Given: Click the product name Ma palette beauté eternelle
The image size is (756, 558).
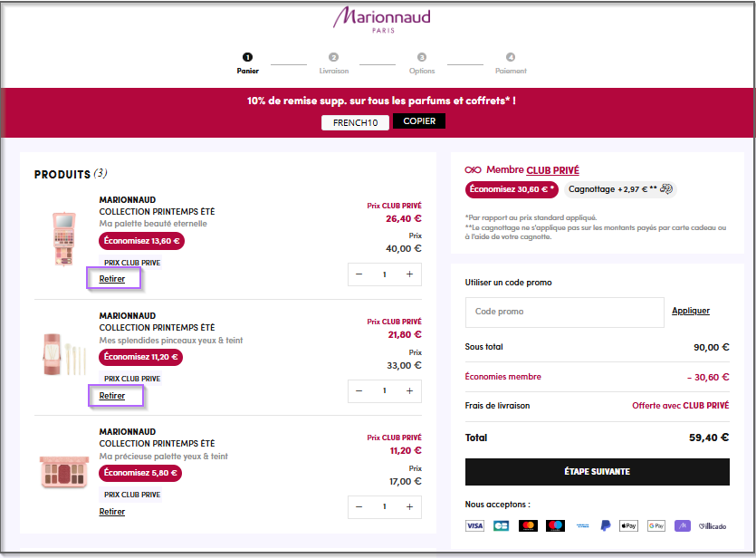Looking at the screenshot, I should tap(153, 224).
